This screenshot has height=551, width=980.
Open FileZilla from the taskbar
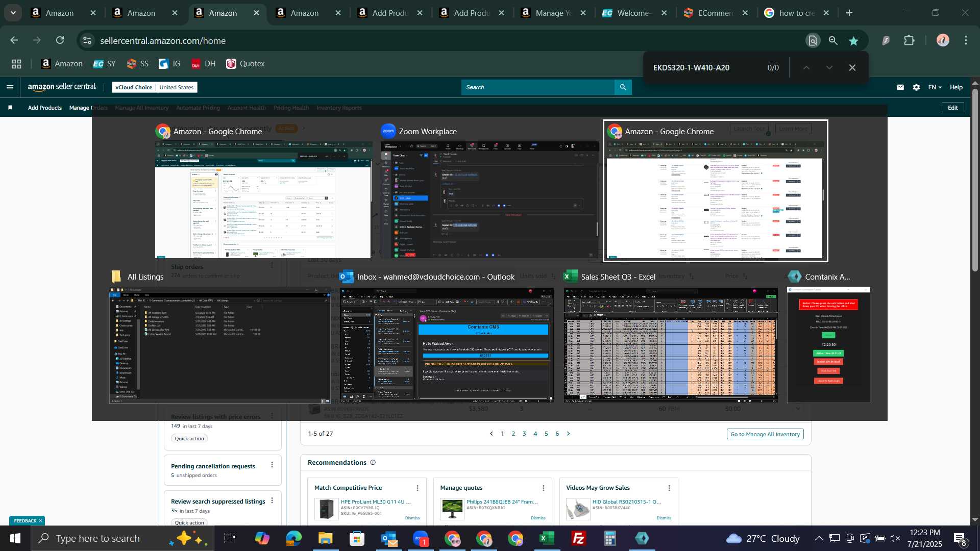click(x=579, y=538)
